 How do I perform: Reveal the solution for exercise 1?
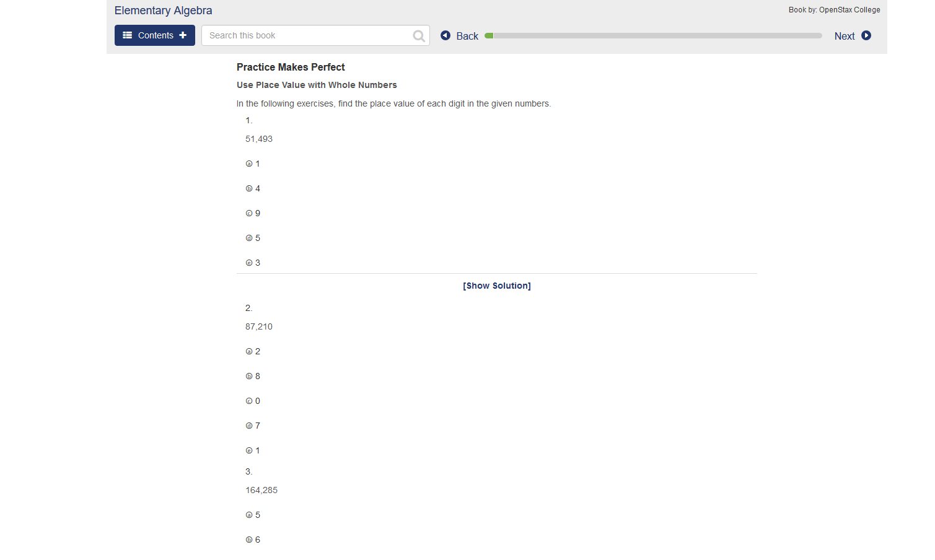pyautogui.click(x=496, y=286)
